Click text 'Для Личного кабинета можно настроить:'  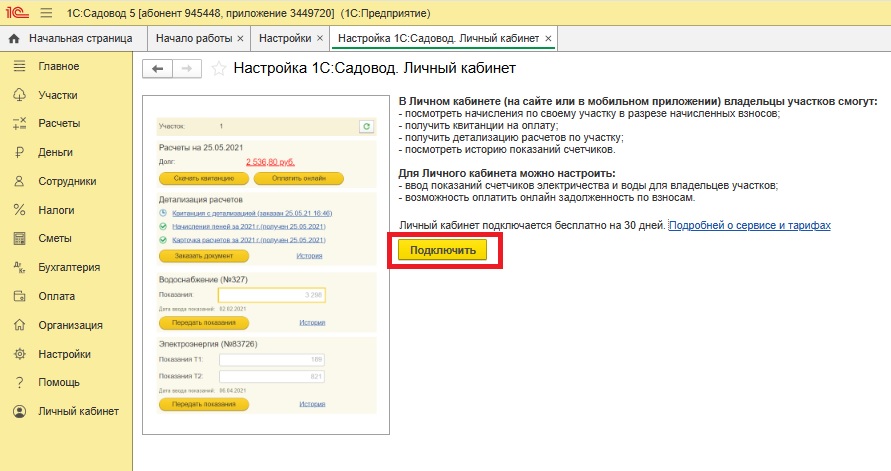(x=507, y=173)
